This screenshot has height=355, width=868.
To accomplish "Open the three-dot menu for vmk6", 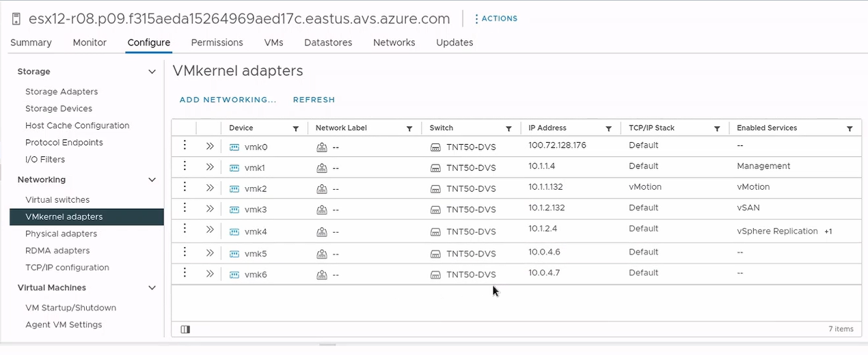I will (x=185, y=272).
